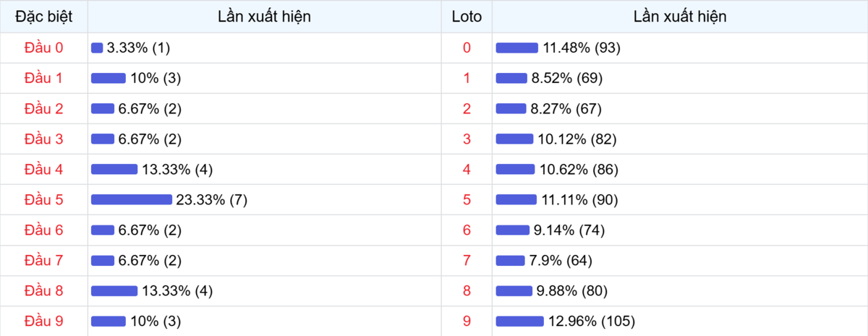Screen dimensions: 868x336
Task: Click the 23.33% bar for Đầu 5
Action: tap(132, 200)
